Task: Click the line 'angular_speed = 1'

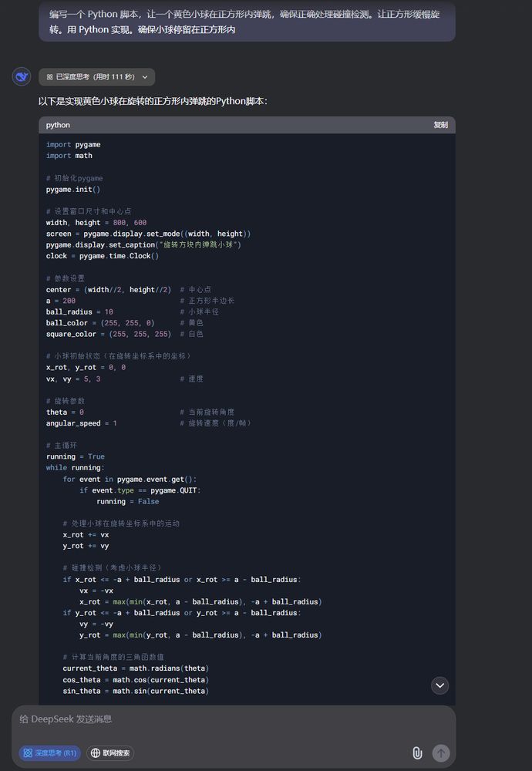Action: (82, 423)
